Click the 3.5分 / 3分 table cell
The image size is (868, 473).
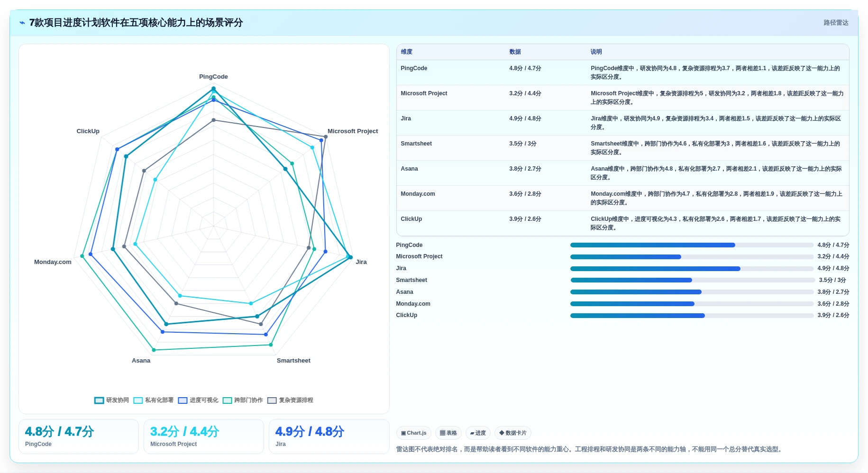coord(523,144)
